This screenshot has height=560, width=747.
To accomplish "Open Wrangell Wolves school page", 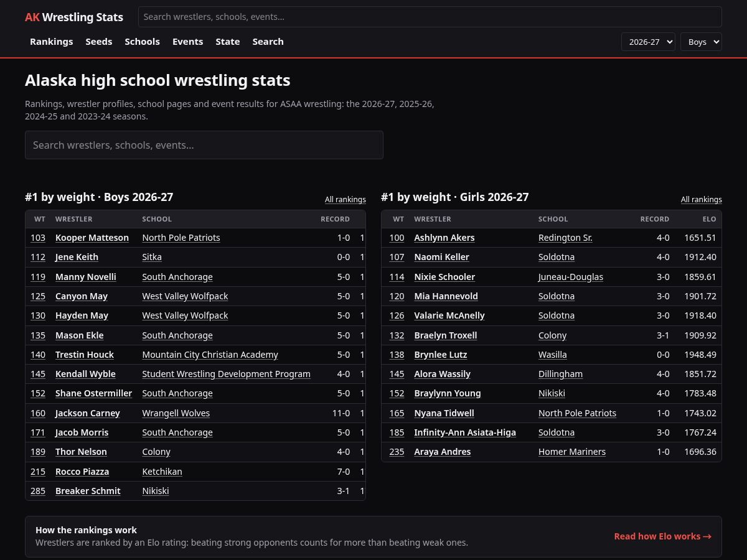I will tap(176, 413).
